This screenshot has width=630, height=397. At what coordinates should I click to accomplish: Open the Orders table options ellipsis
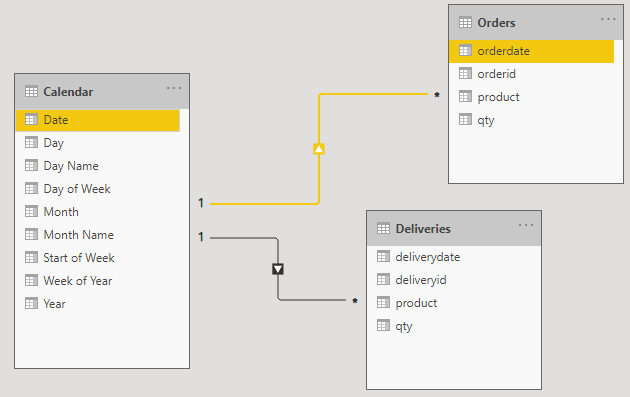608,19
